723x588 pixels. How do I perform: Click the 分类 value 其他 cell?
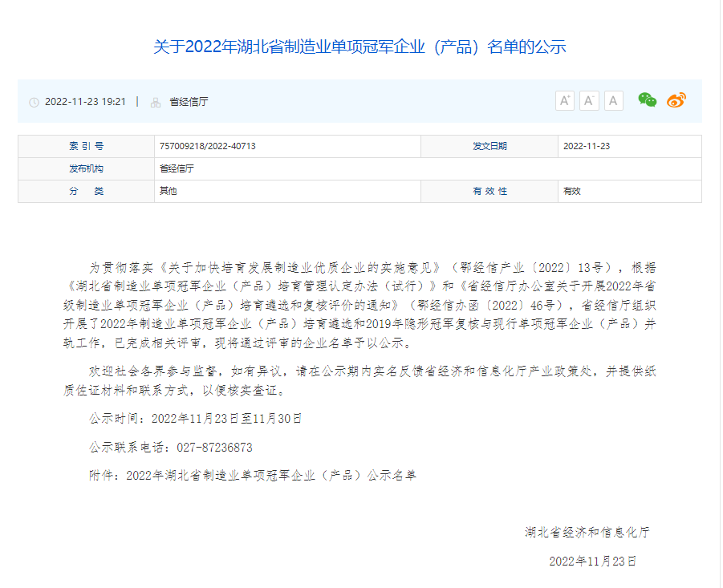point(169,191)
